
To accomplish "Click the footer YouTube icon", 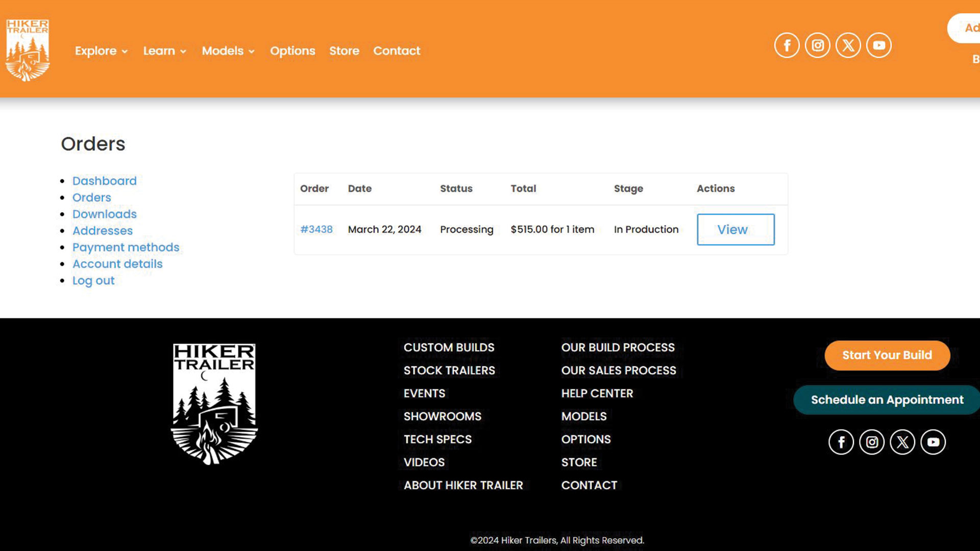I will click(x=933, y=442).
